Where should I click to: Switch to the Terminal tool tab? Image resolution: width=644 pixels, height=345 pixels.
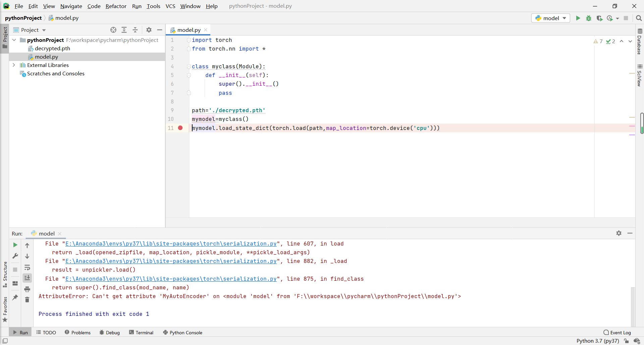pos(141,332)
